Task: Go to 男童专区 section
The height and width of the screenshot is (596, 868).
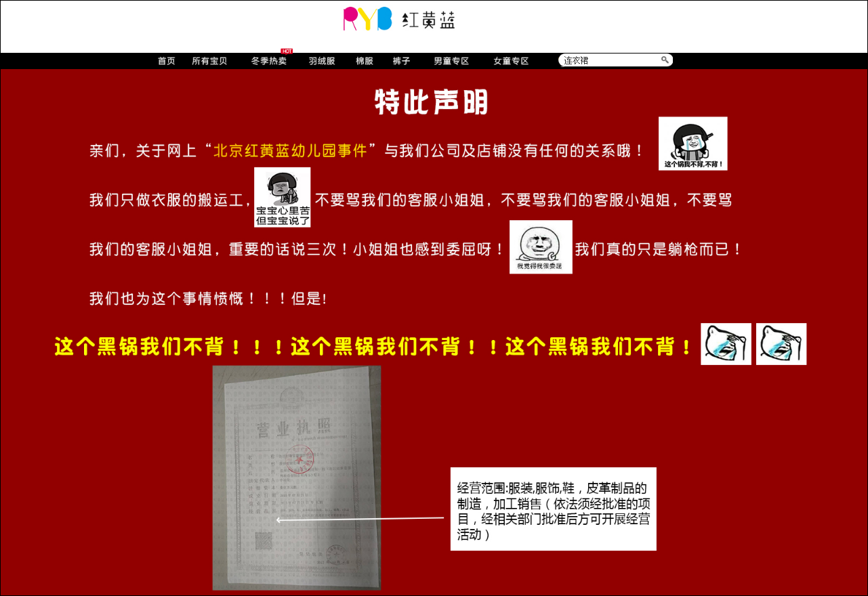Action: (451, 61)
